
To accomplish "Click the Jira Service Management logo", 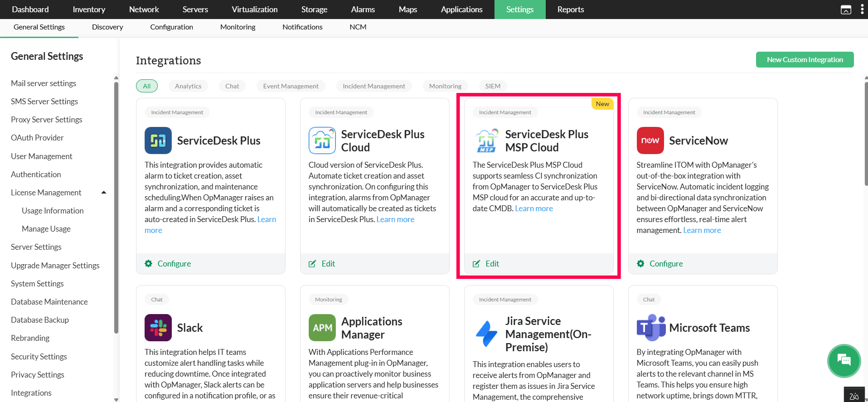I will click(x=486, y=334).
